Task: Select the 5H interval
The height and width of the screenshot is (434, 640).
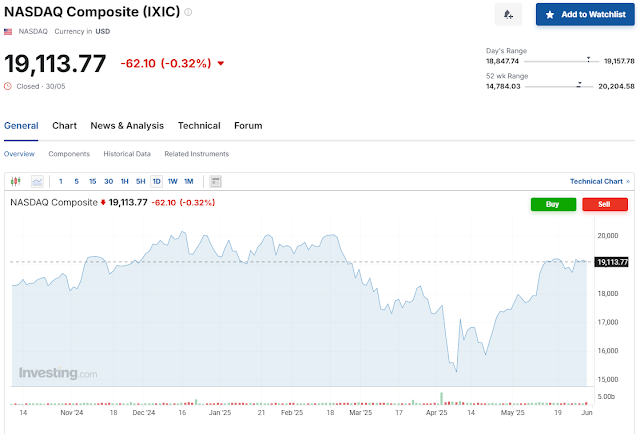Action: pyautogui.click(x=140, y=181)
